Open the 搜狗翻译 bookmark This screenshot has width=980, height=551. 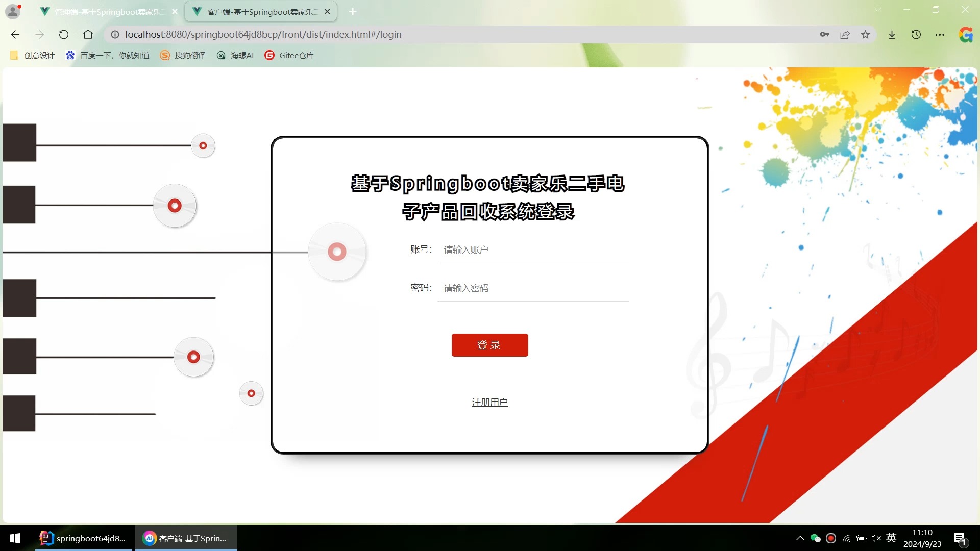[x=183, y=55]
